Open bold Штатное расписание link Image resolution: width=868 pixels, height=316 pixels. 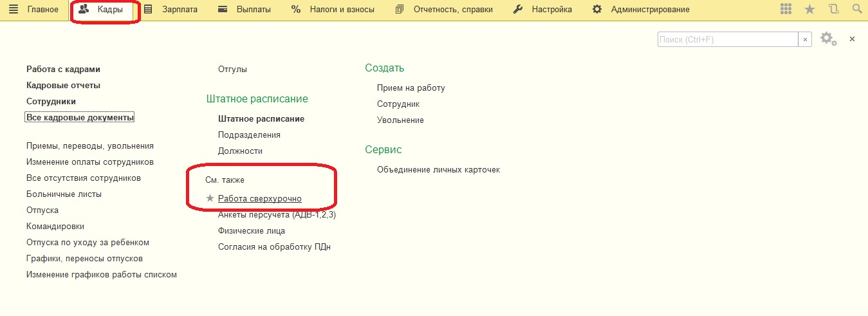261,119
